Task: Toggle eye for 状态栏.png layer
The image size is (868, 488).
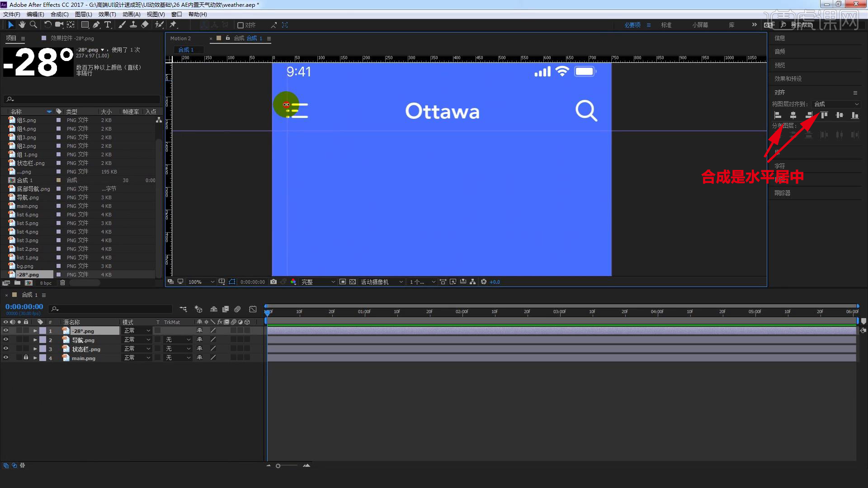Action: pos(6,349)
